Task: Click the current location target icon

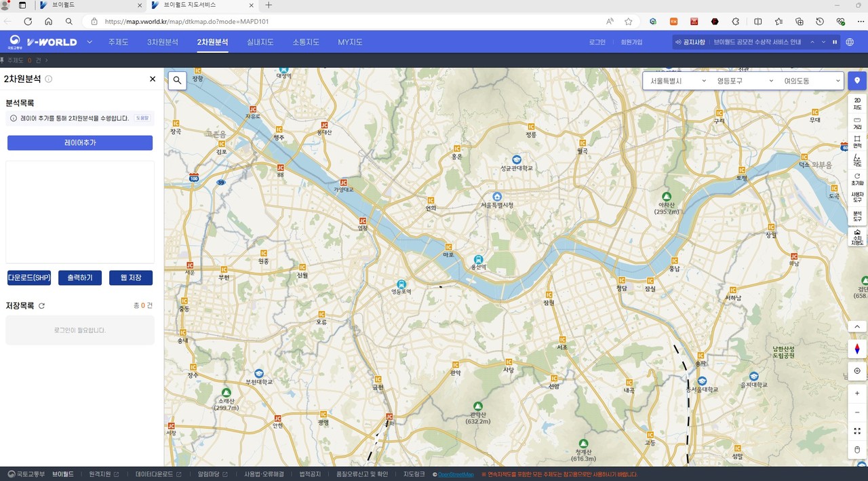Action: pos(857,371)
